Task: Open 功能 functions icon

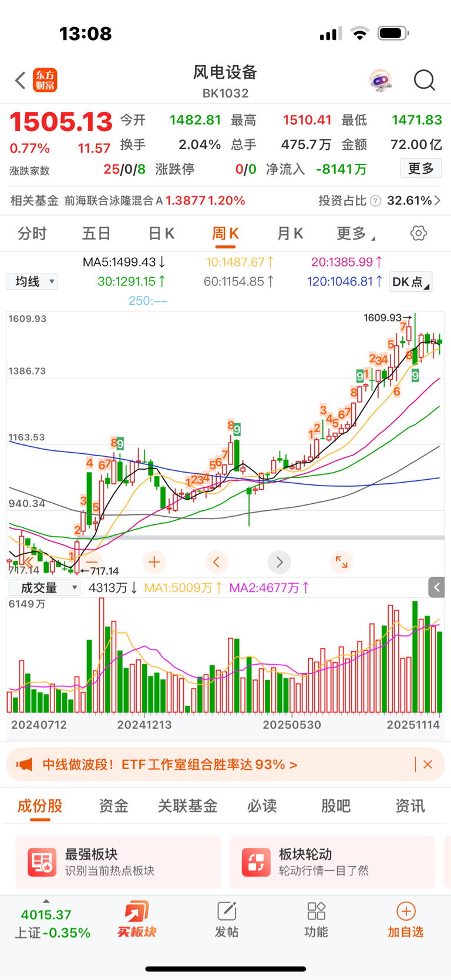Action: coord(316,919)
